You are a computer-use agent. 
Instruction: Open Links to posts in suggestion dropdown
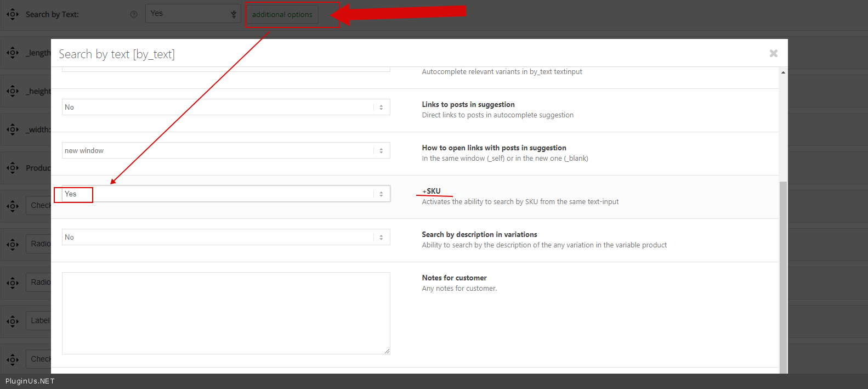(x=225, y=107)
